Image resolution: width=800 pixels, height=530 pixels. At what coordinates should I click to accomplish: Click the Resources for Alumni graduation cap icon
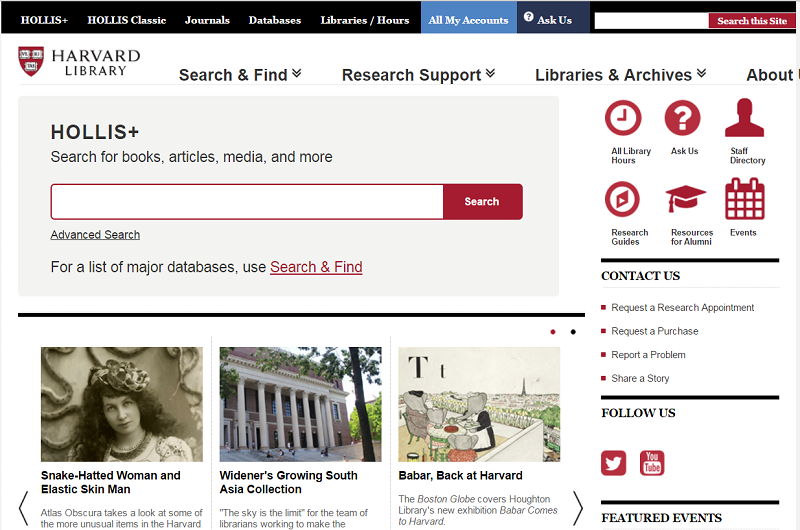(x=685, y=198)
